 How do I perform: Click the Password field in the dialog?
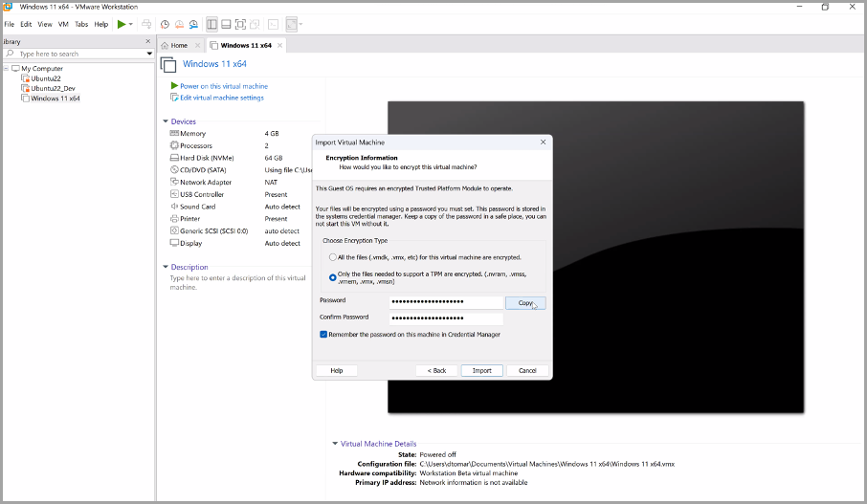tap(446, 302)
